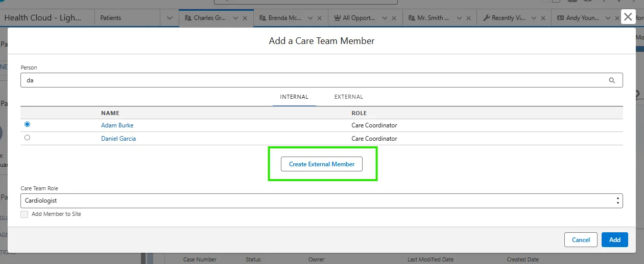Click the Create External Member button

(x=322, y=164)
